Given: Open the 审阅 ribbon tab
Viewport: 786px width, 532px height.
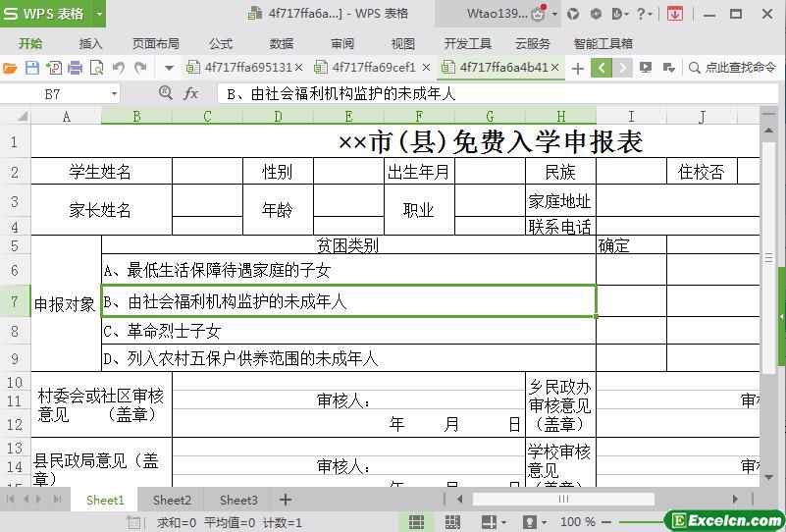Looking at the screenshot, I should tap(342, 43).
